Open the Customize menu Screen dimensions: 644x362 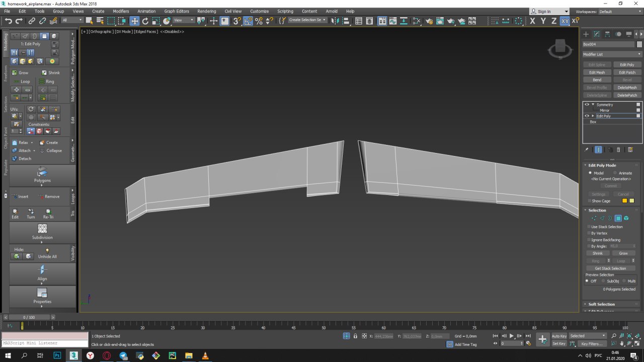tap(260, 11)
